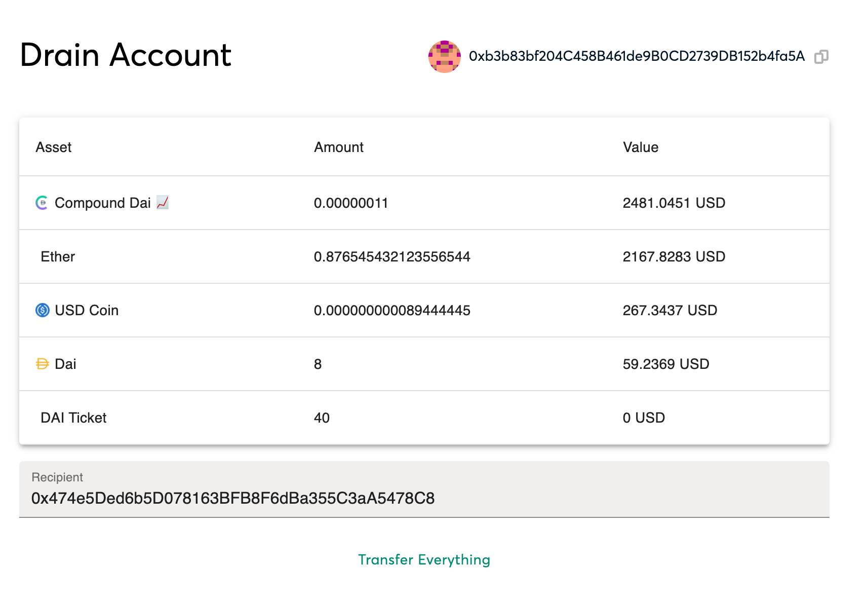
Task: Click the Compound Dai token logo
Action: tap(42, 203)
